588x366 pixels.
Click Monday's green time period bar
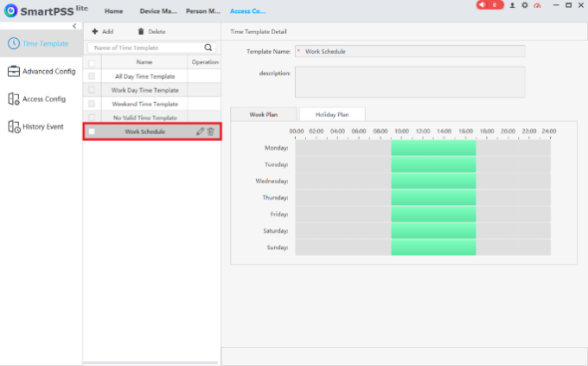click(x=433, y=148)
